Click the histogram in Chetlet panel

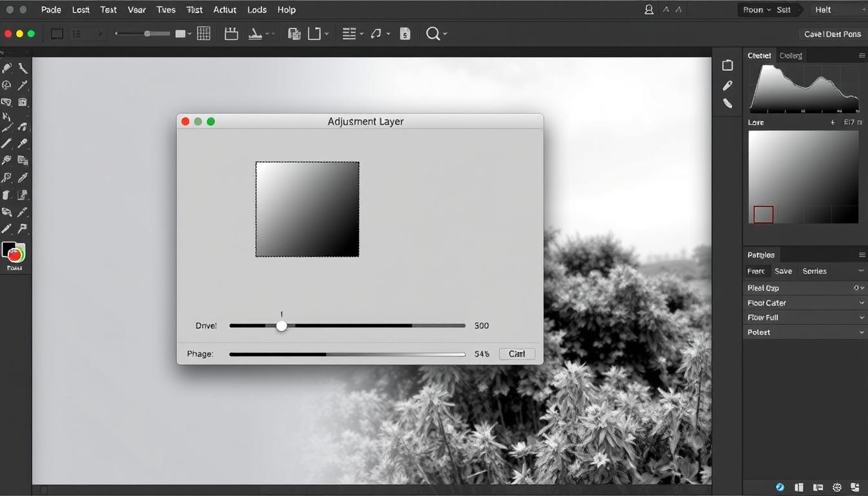(805, 89)
